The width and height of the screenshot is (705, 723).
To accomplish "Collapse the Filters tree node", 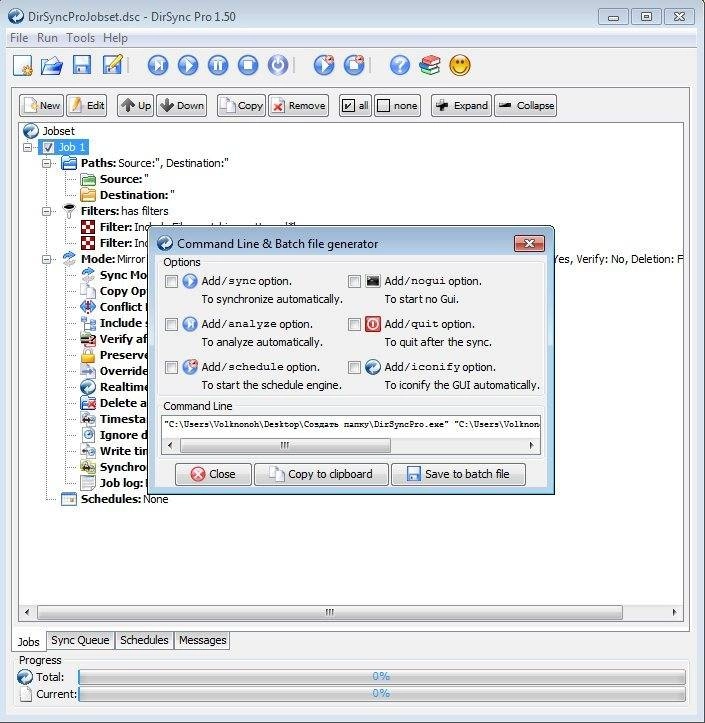I will coord(46,211).
